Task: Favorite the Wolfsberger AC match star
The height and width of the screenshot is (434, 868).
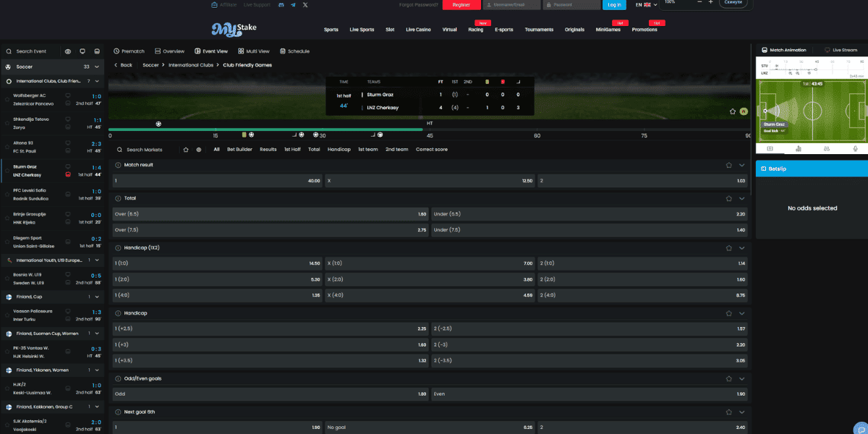Action: 8,100
